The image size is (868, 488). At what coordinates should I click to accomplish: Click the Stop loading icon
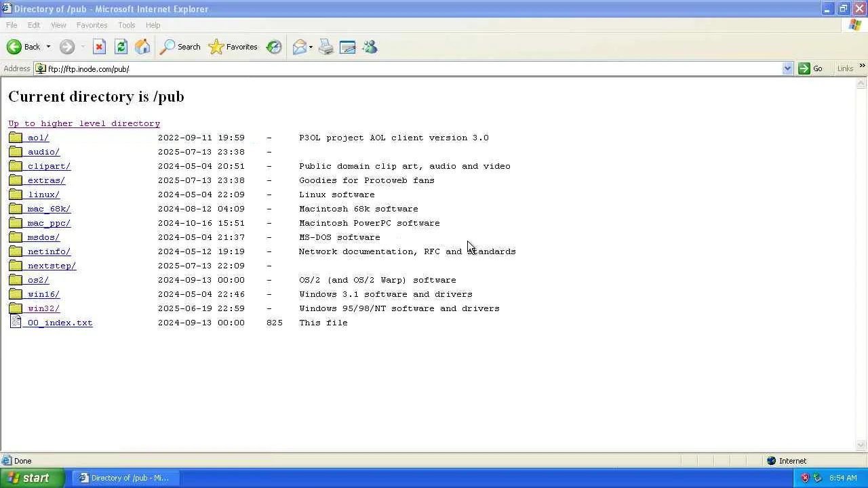[99, 47]
